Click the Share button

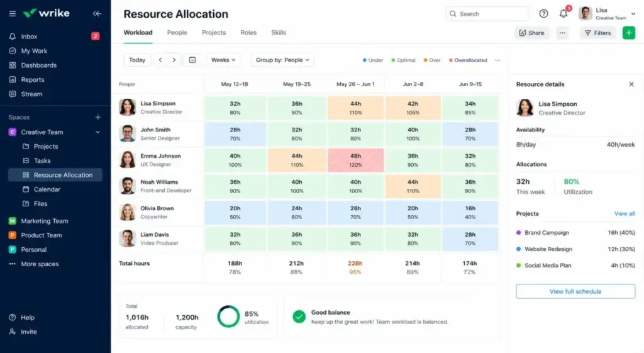pyautogui.click(x=532, y=33)
